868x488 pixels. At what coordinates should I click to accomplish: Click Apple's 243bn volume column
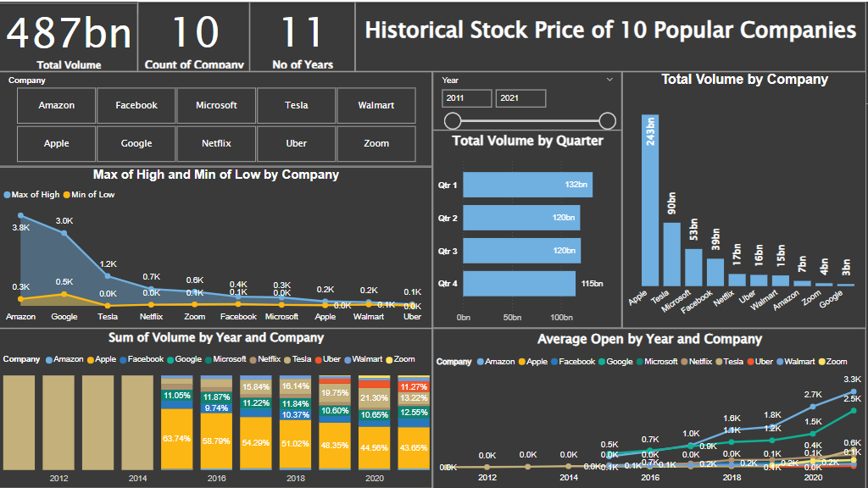(650, 200)
